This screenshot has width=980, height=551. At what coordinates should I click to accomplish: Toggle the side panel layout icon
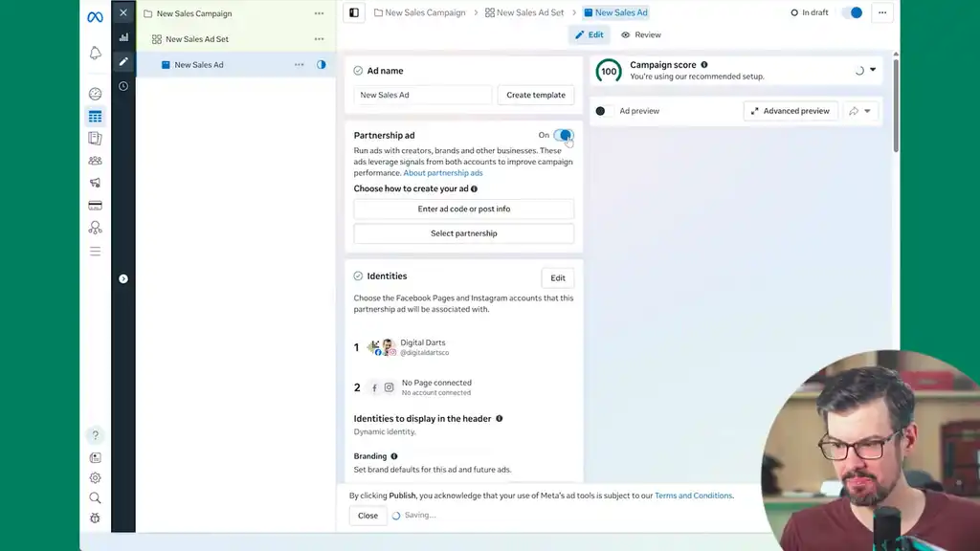tap(354, 12)
